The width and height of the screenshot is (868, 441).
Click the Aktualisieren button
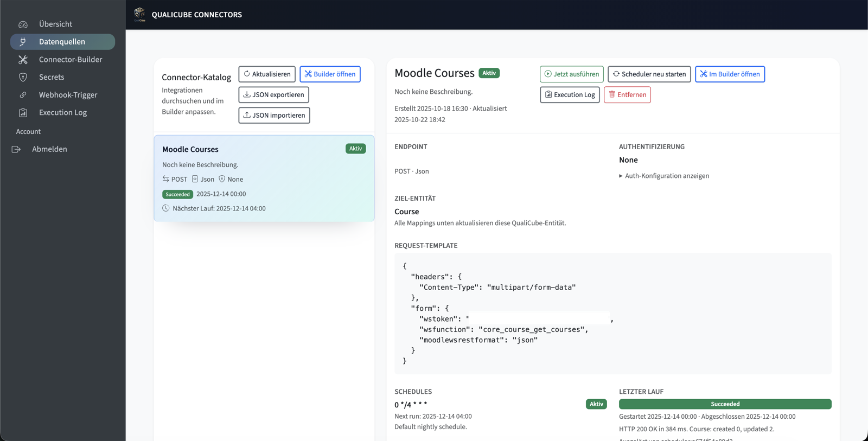(267, 74)
